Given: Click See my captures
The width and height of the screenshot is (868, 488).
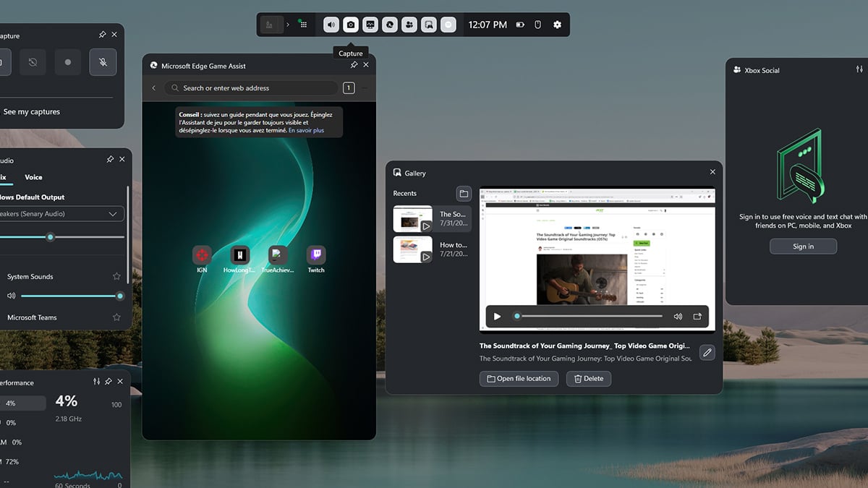Looking at the screenshot, I should [x=32, y=112].
